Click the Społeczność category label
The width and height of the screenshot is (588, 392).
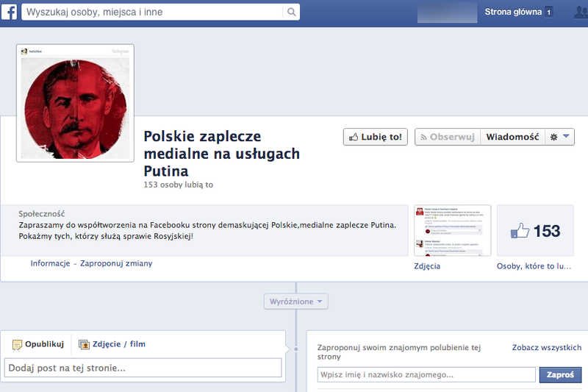click(x=42, y=214)
